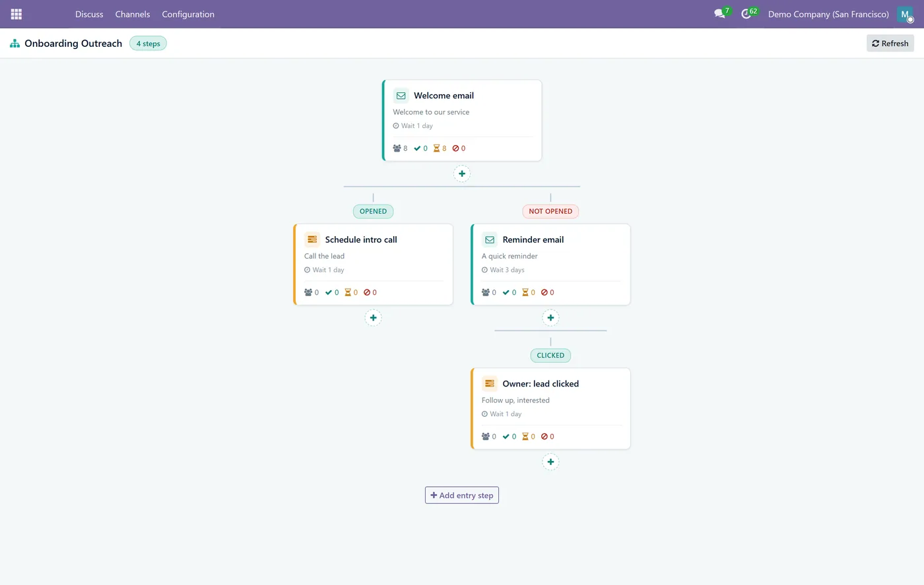Click the envelope icon on Welcome email card
924x585 pixels.
pos(401,96)
